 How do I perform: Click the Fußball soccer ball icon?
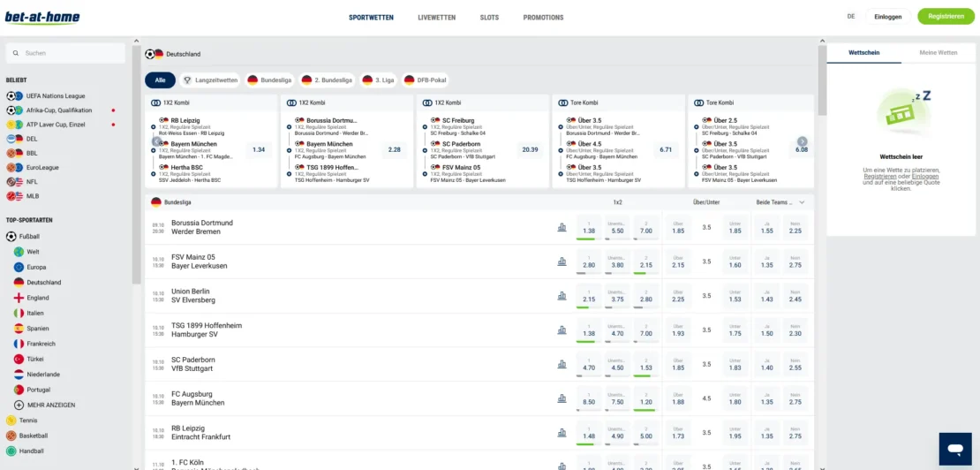coord(11,237)
